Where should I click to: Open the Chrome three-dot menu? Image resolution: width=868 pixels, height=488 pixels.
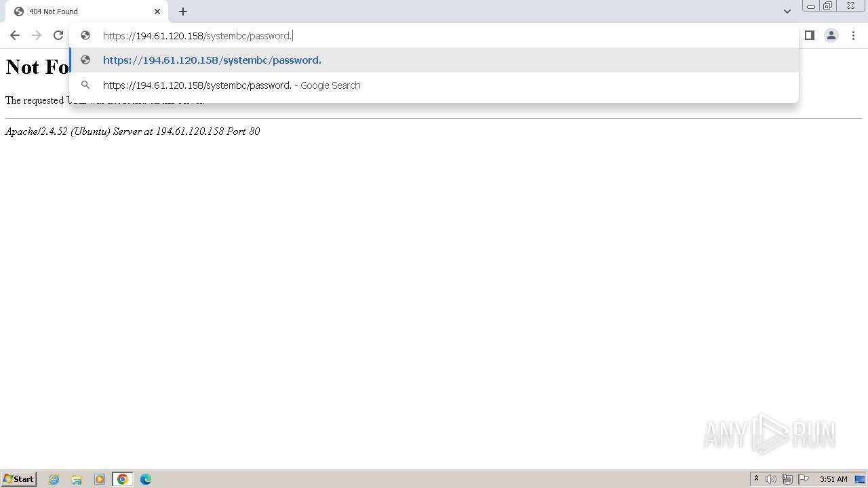[x=853, y=35]
